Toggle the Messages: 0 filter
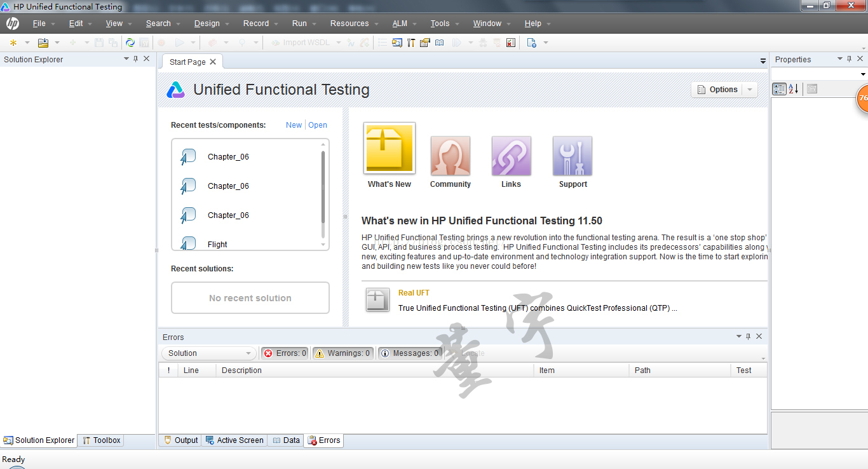The image size is (868, 469). tap(409, 353)
